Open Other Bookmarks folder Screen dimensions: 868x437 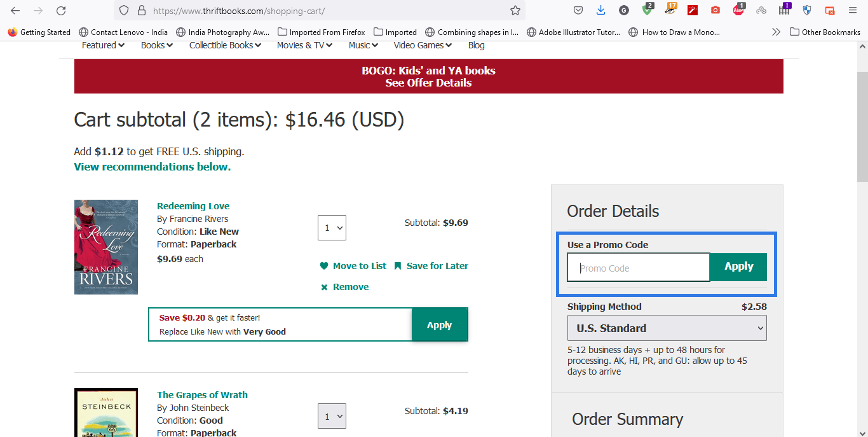pyautogui.click(x=825, y=32)
